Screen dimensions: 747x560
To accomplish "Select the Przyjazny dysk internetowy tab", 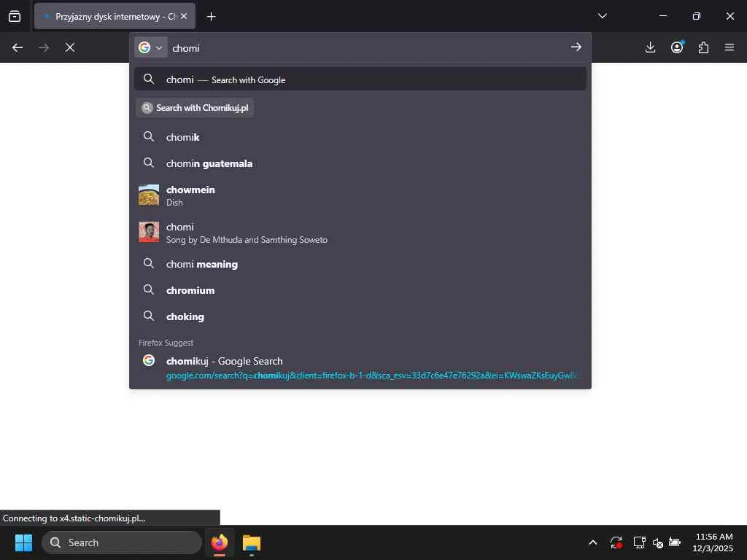I will [x=115, y=16].
